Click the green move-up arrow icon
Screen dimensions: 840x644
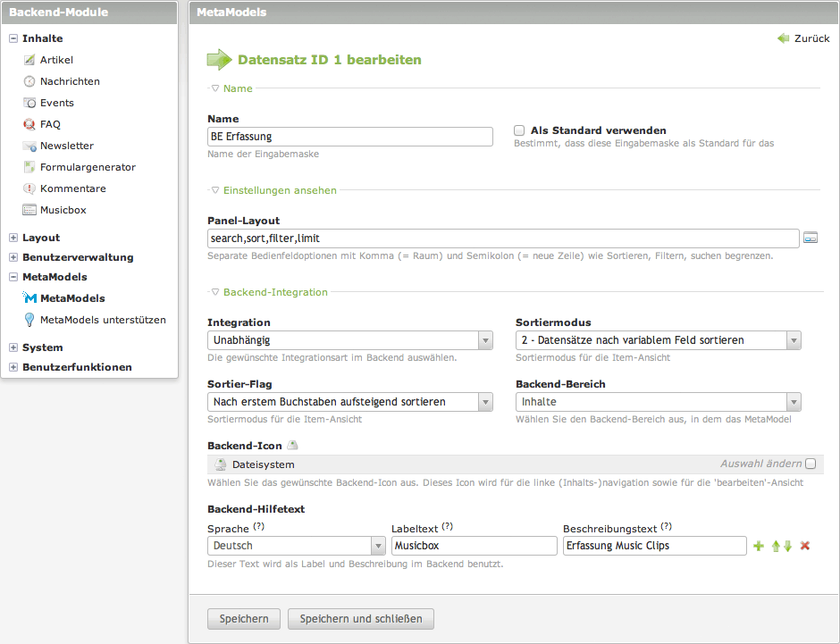tap(776, 546)
